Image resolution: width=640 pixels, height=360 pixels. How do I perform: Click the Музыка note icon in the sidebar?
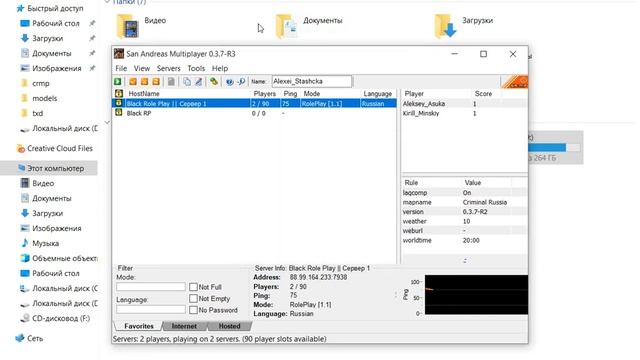pos(25,243)
